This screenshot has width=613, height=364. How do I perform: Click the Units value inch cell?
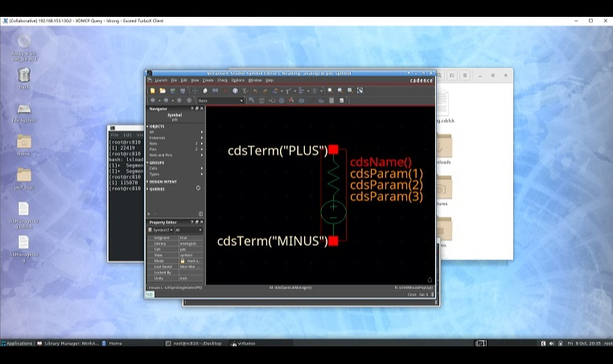click(x=191, y=278)
